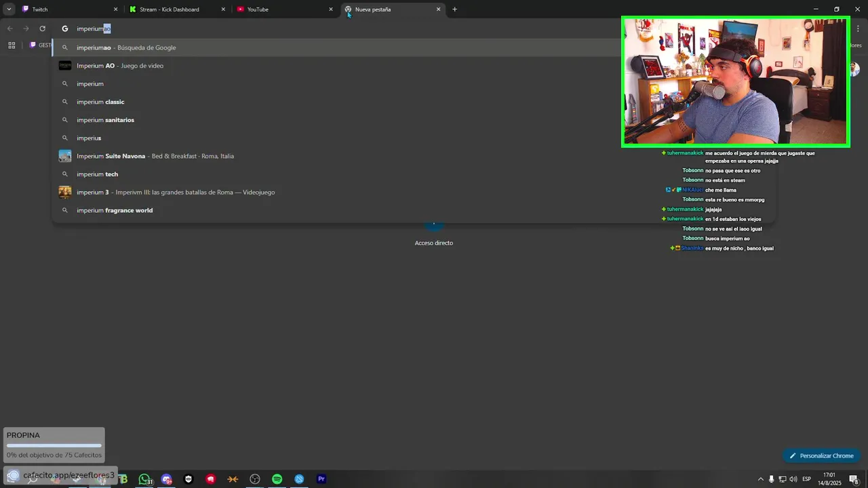This screenshot has width=868, height=488.
Task: Open the Twitch bookmark in the bookmarks bar
Action: (x=40, y=45)
